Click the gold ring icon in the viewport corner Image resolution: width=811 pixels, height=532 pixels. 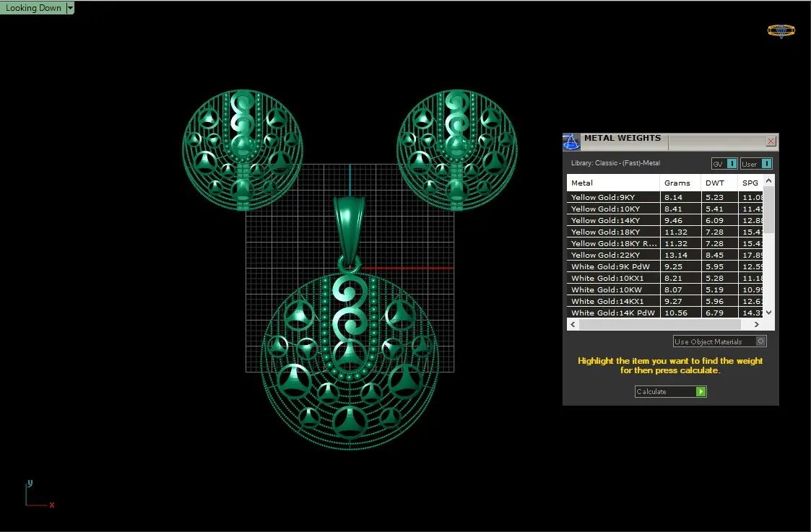coord(781,30)
